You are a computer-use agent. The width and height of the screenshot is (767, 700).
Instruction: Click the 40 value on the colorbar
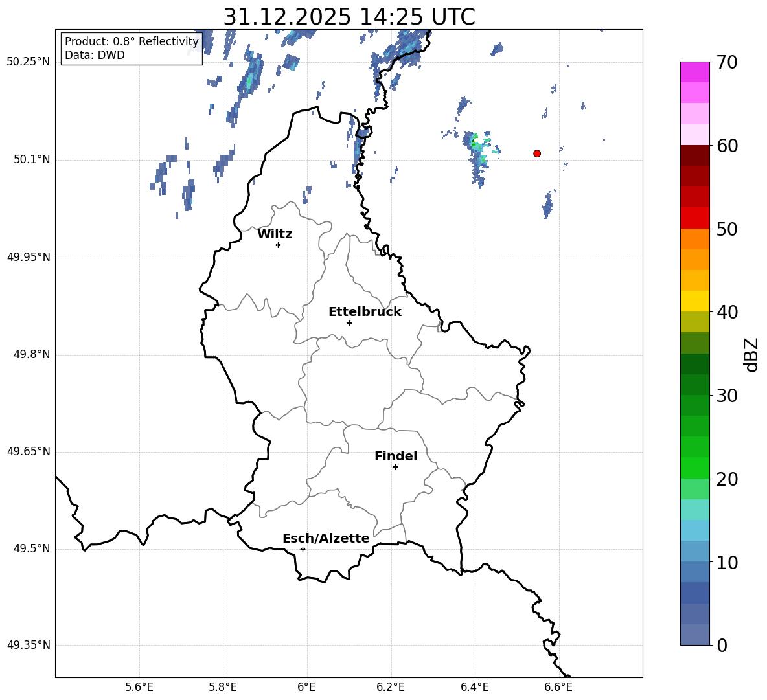point(727,312)
